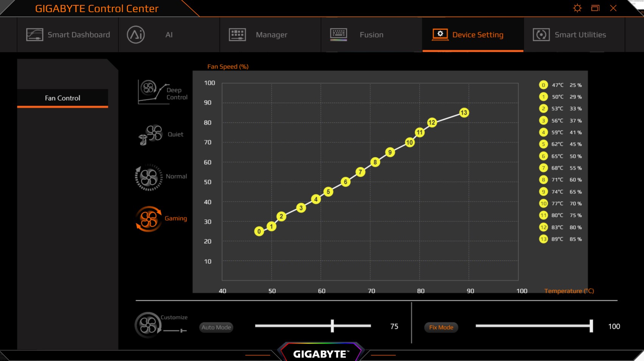Screen dimensions: 644x361
Task: Click curve point 13 on the graph
Action: point(464,113)
